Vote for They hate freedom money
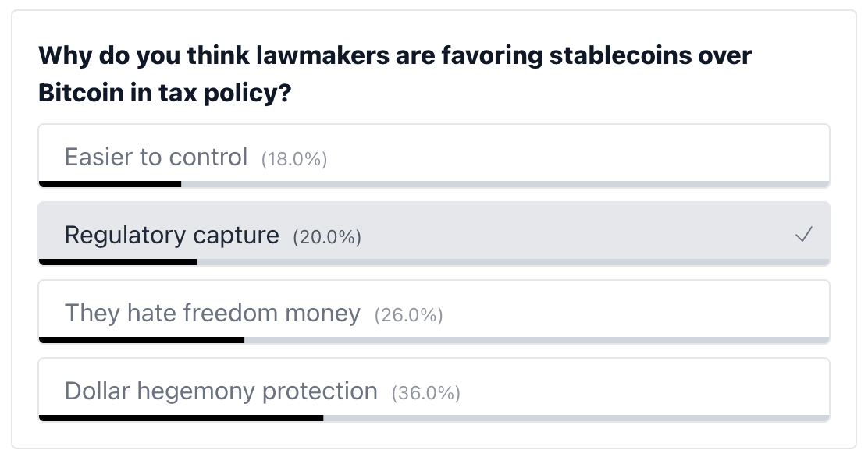 pyautogui.click(x=434, y=310)
